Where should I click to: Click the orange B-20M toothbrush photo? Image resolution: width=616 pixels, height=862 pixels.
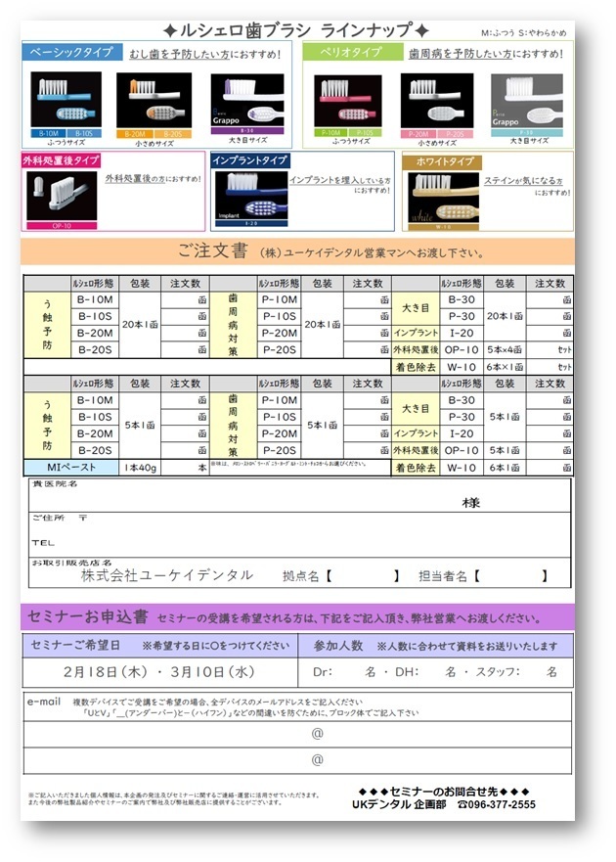154,100
